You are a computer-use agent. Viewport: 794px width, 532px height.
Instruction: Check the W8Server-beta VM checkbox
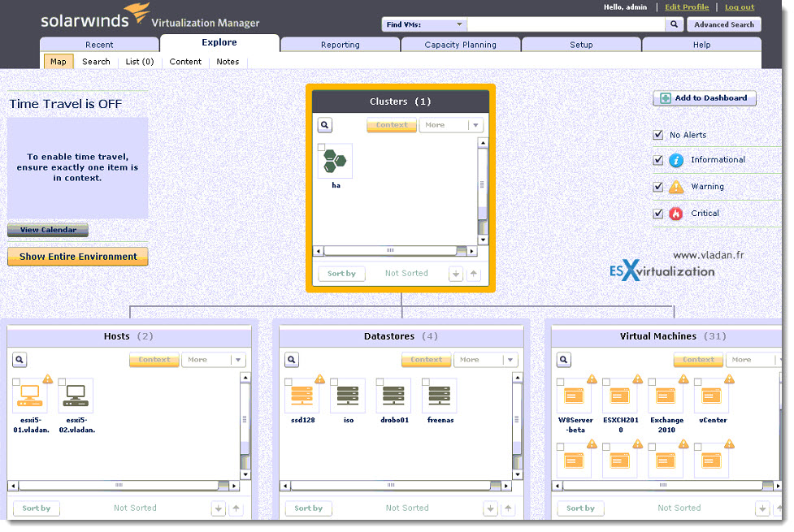pyautogui.click(x=560, y=383)
